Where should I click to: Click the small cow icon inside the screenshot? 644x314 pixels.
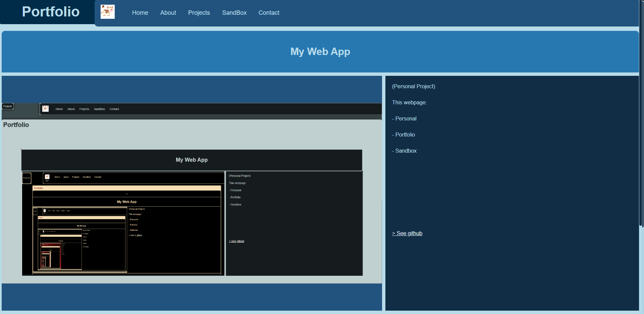(x=46, y=109)
